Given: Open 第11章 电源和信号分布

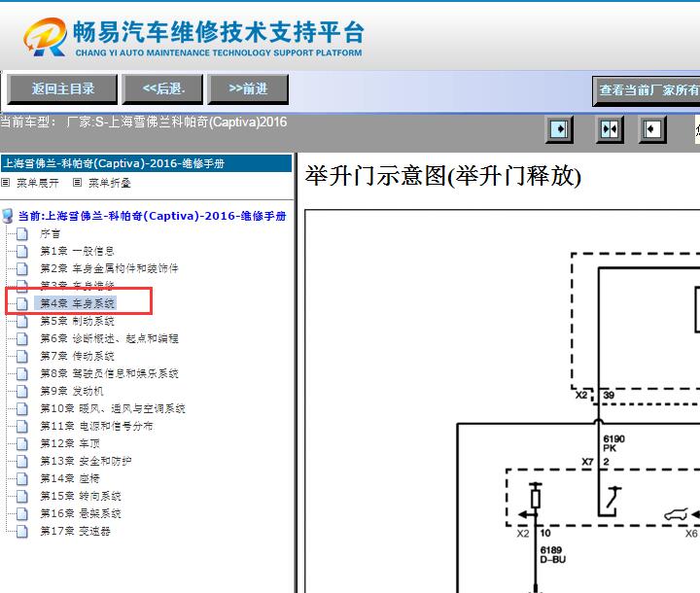Looking at the screenshot, I should (97, 426).
